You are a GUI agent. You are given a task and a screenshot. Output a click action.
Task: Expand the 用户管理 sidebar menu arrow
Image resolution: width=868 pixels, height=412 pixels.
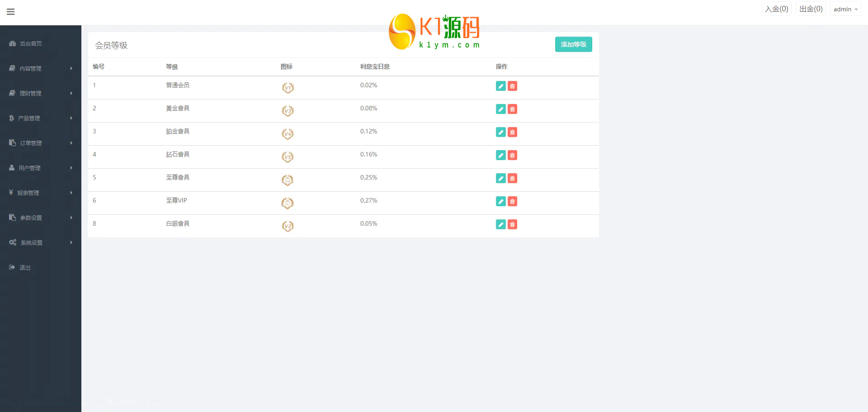71,168
